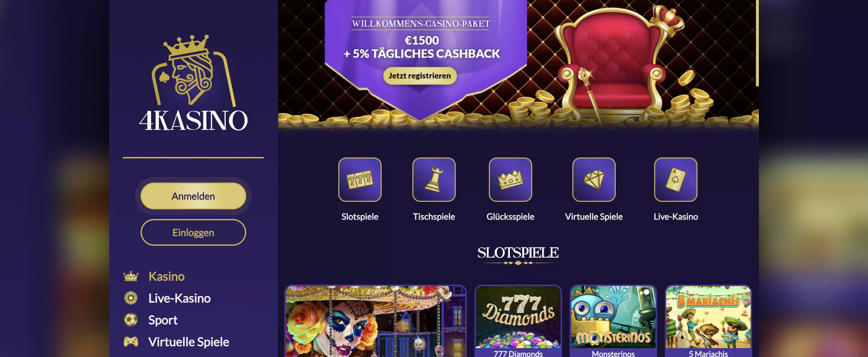Viewport: 868px width, 357px height.
Task: Choose the Virtuelle Spiele diamond icon
Action: click(x=594, y=180)
